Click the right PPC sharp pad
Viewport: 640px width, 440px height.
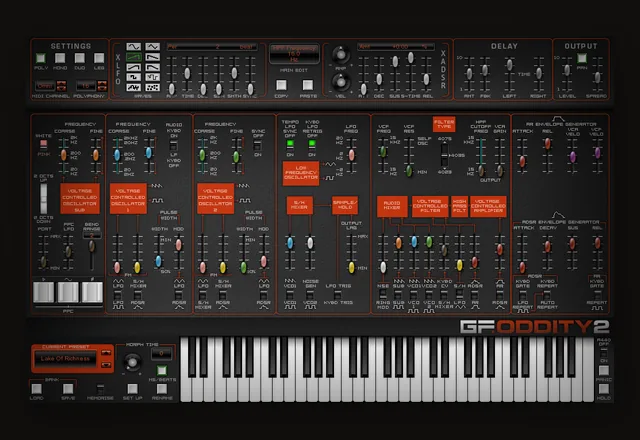[x=92, y=292]
